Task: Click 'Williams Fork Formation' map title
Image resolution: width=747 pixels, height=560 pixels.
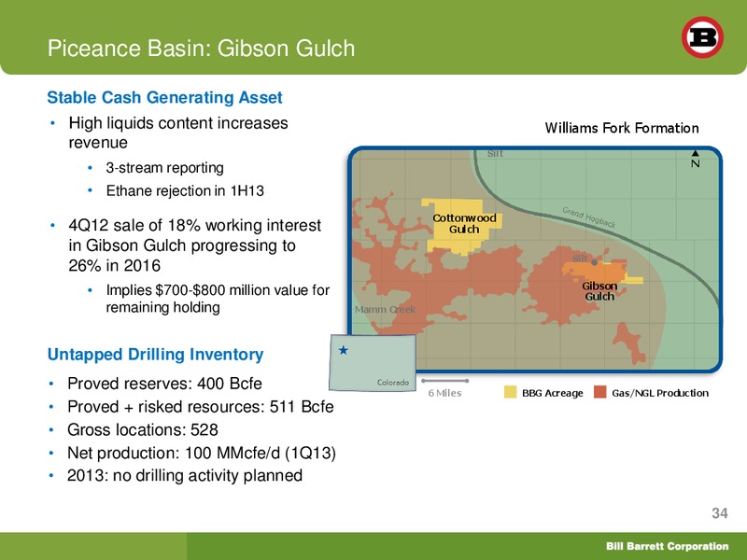Action: click(622, 128)
